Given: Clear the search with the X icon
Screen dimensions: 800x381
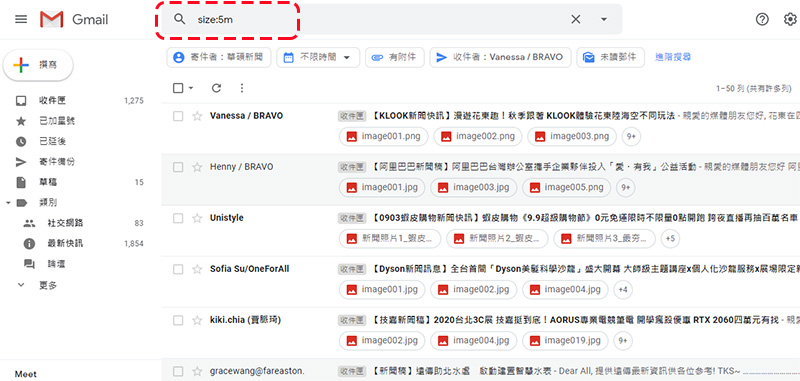Looking at the screenshot, I should [x=576, y=19].
